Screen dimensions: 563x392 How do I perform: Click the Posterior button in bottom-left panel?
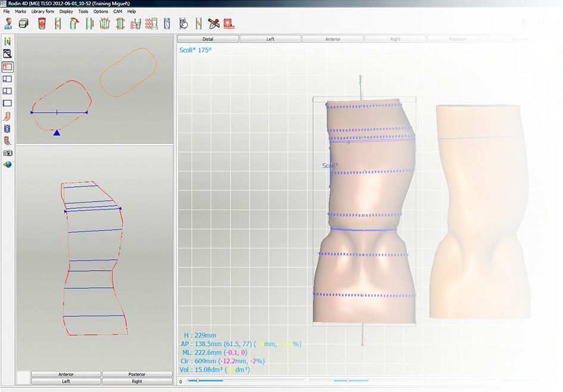(x=136, y=374)
